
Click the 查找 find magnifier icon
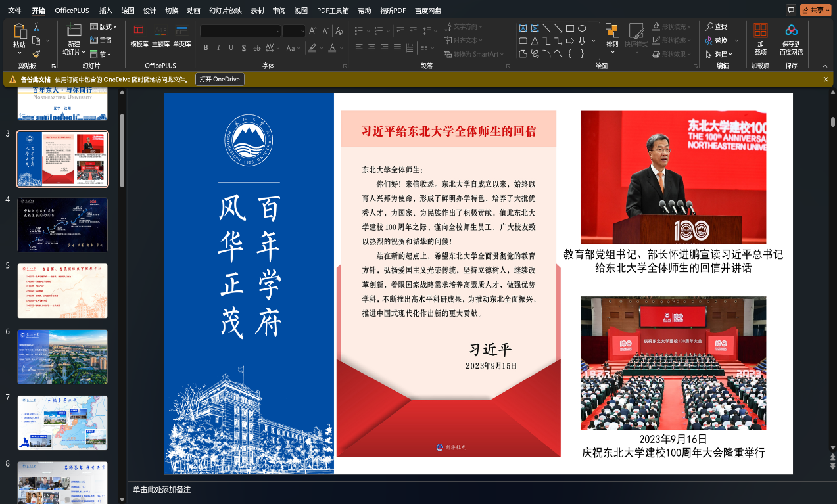709,27
